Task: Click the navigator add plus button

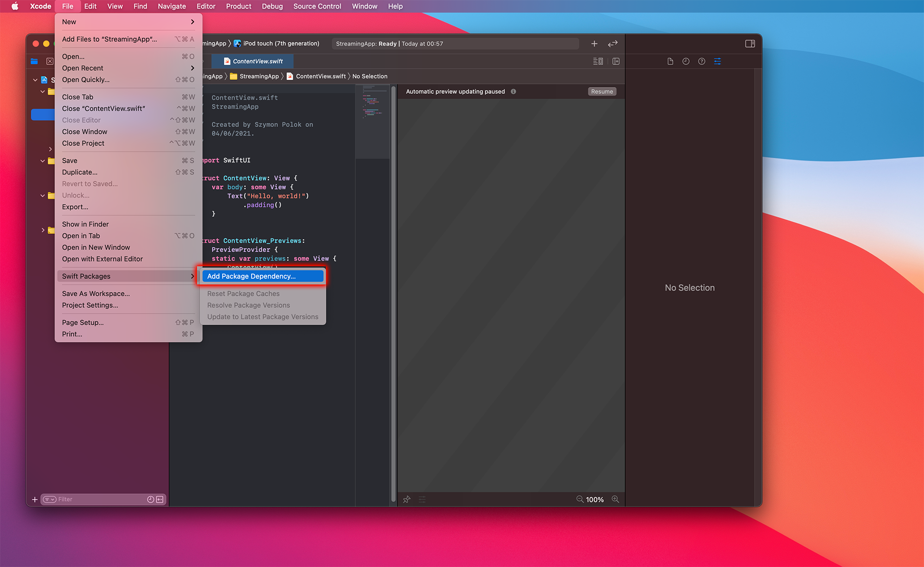Action: click(35, 500)
